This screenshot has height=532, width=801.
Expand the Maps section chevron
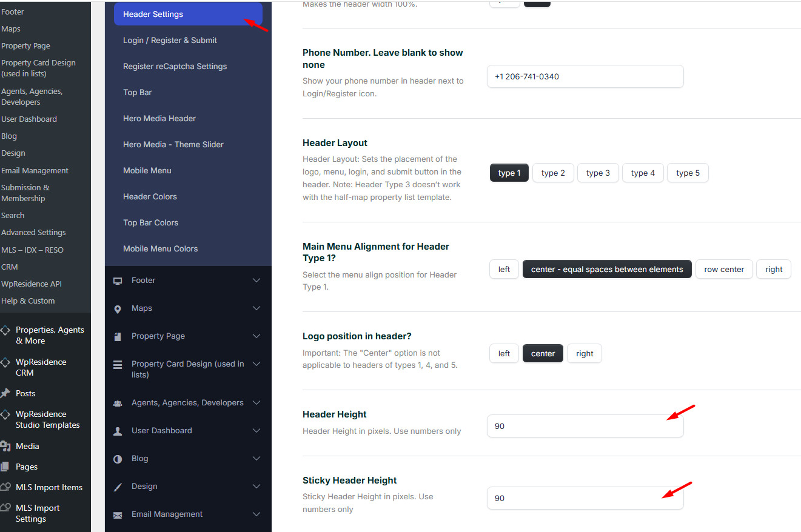coord(256,308)
